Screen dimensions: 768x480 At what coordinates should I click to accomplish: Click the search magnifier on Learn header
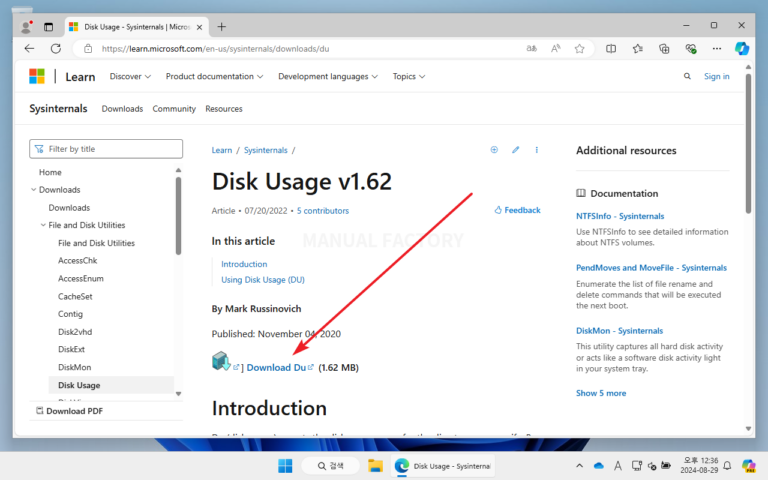coord(687,76)
